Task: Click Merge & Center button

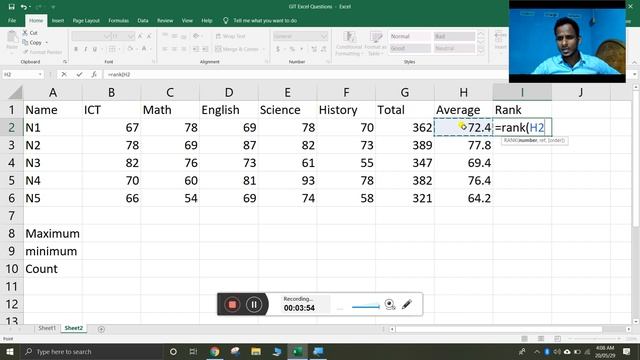Action: [x=237, y=49]
